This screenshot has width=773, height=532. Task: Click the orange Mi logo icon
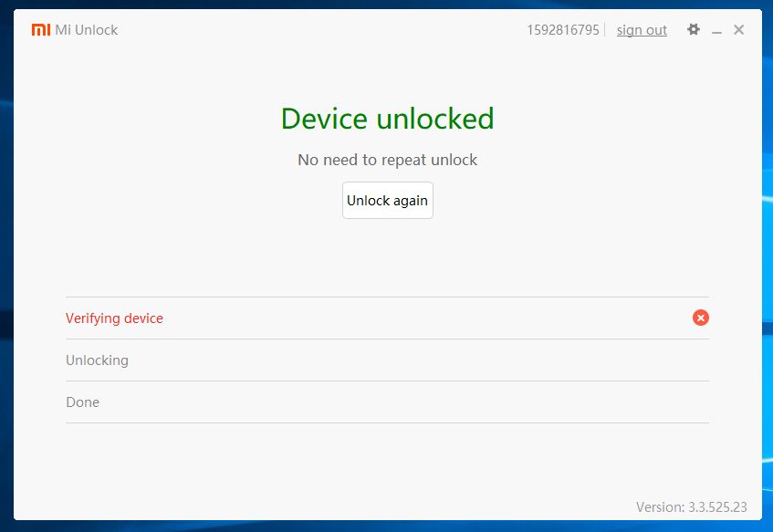(40, 30)
